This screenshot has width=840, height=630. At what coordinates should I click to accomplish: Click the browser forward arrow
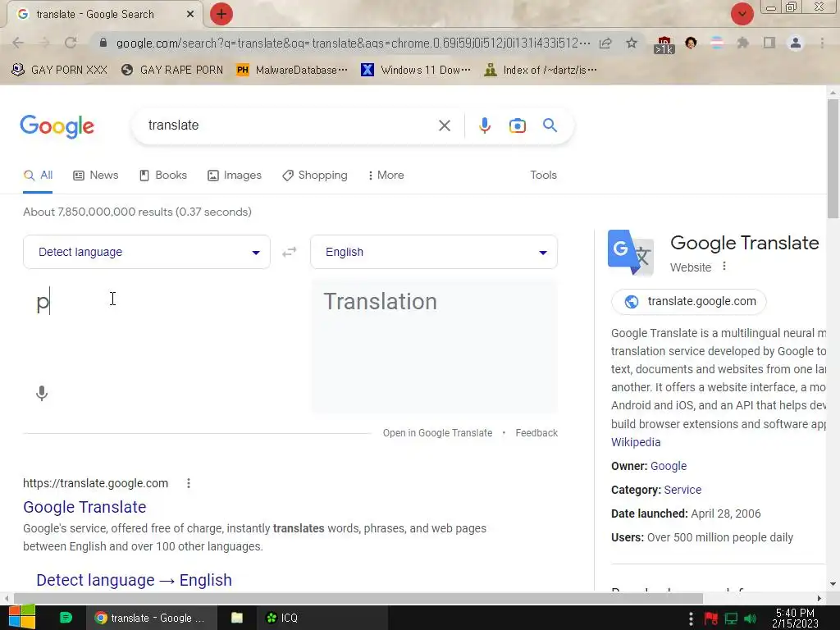click(x=44, y=43)
